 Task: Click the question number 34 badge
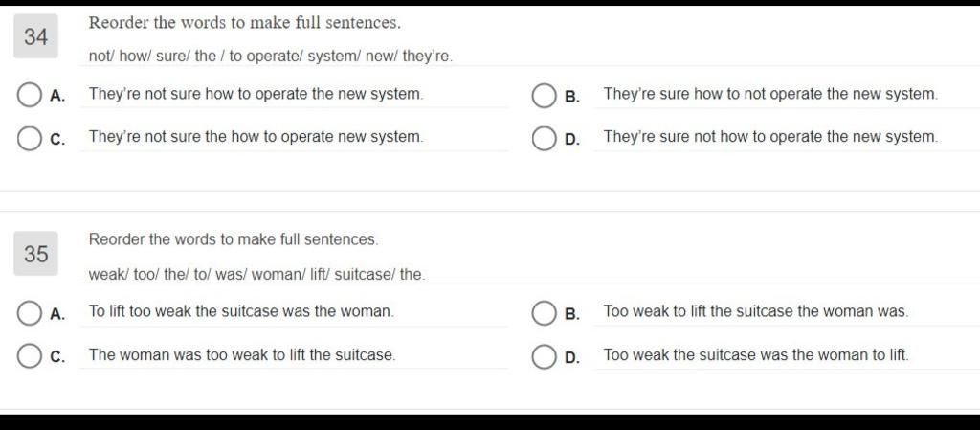(x=35, y=36)
